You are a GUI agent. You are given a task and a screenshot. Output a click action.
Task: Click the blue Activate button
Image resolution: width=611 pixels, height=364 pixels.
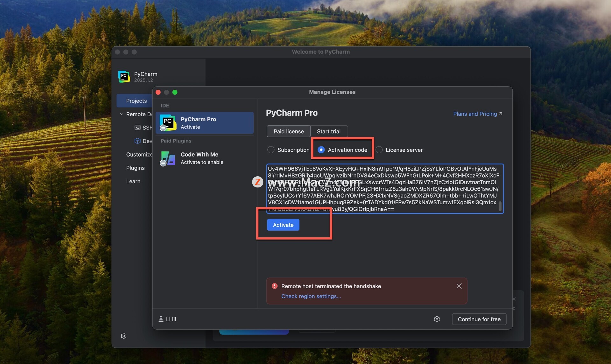pos(283,225)
